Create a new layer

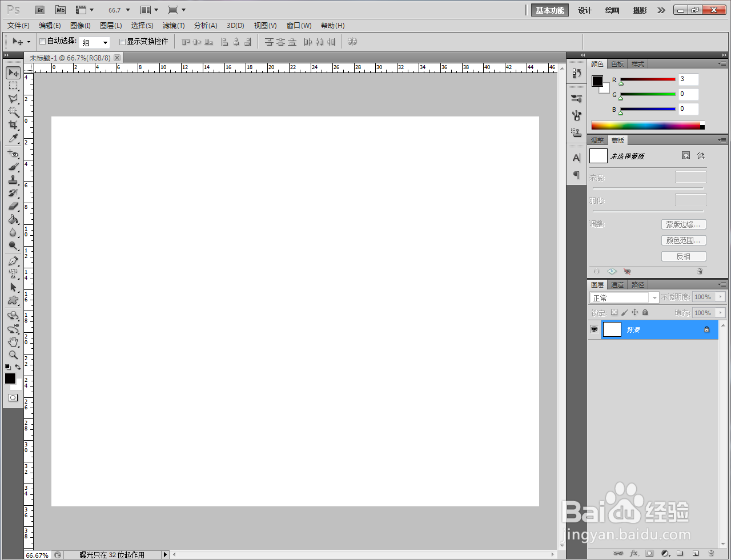696,553
